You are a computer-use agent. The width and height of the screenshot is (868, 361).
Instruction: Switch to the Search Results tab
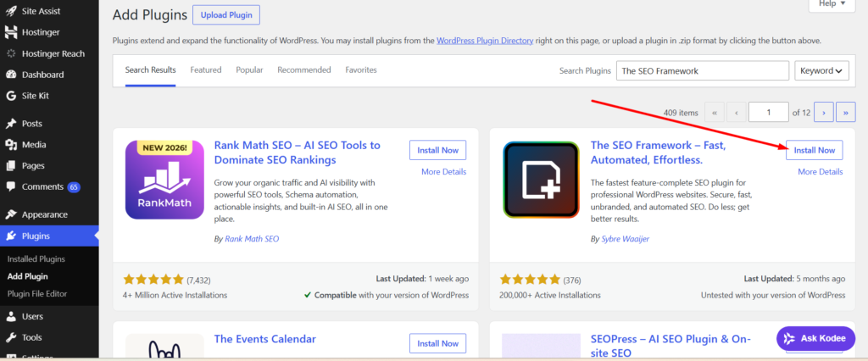pyautogui.click(x=151, y=70)
